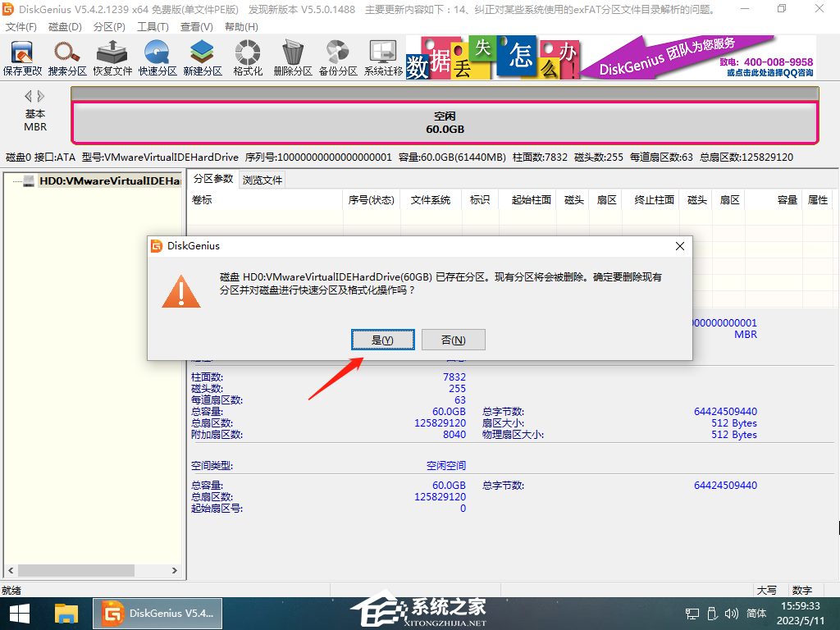Image resolution: width=840 pixels, height=630 pixels.
Task: Select the 格式化 toolbar icon
Action: [248, 58]
